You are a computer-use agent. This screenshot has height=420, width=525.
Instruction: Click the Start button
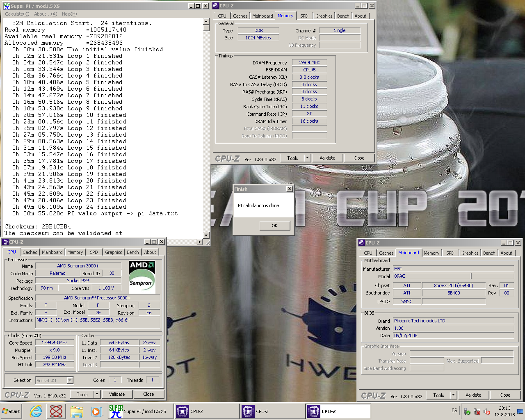pyautogui.click(x=11, y=411)
